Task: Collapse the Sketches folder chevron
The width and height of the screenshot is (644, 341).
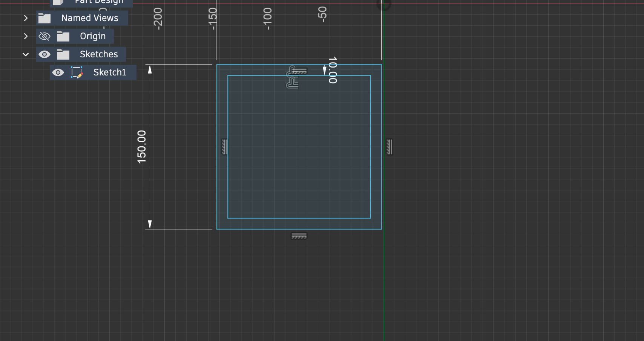Action: click(x=26, y=54)
